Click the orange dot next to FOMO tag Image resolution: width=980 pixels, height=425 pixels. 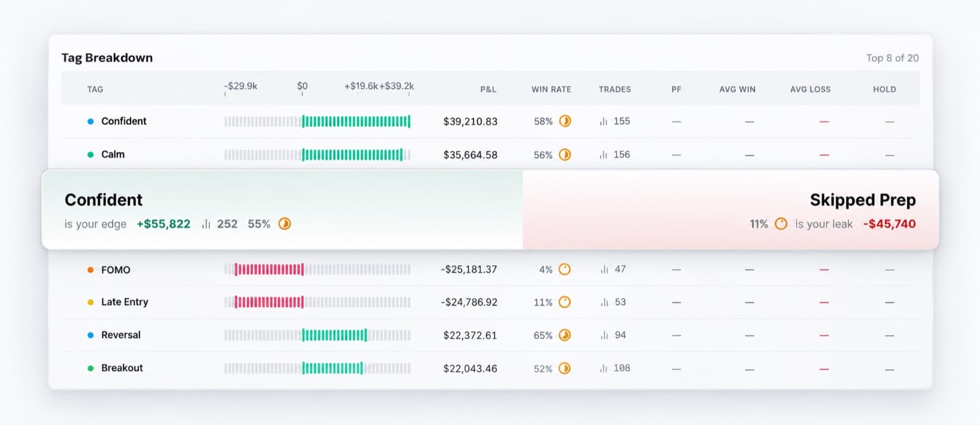tap(91, 269)
